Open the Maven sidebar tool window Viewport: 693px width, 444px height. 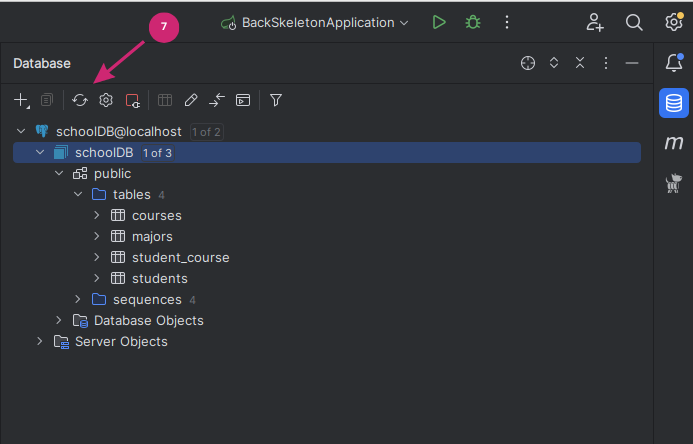tap(674, 142)
